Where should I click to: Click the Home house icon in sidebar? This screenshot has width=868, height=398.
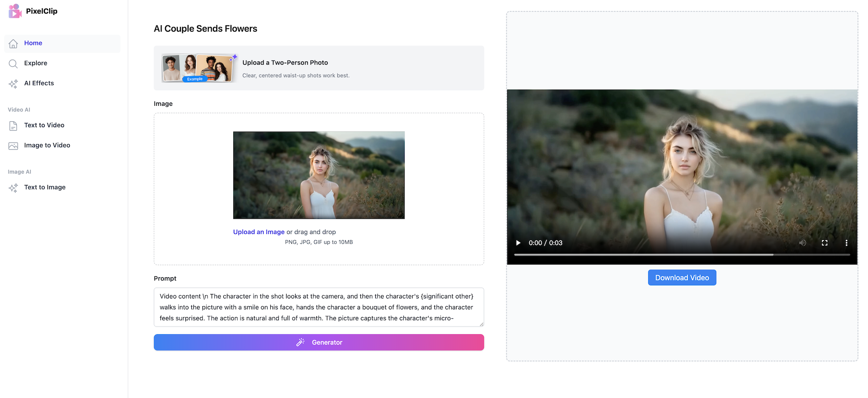click(13, 43)
